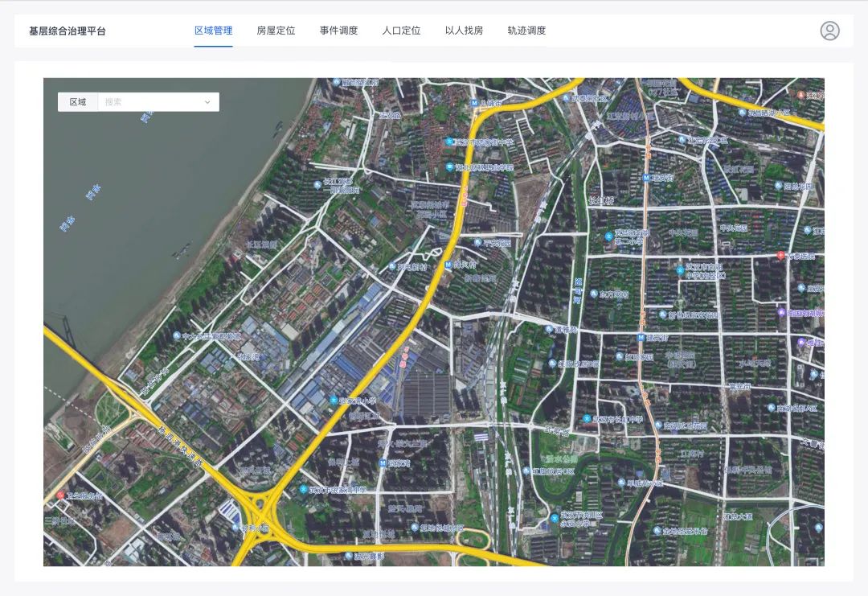This screenshot has height=596, width=868.
Task: Select the topmost metro M marker by yellow expressway
Action: tap(474, 103)
